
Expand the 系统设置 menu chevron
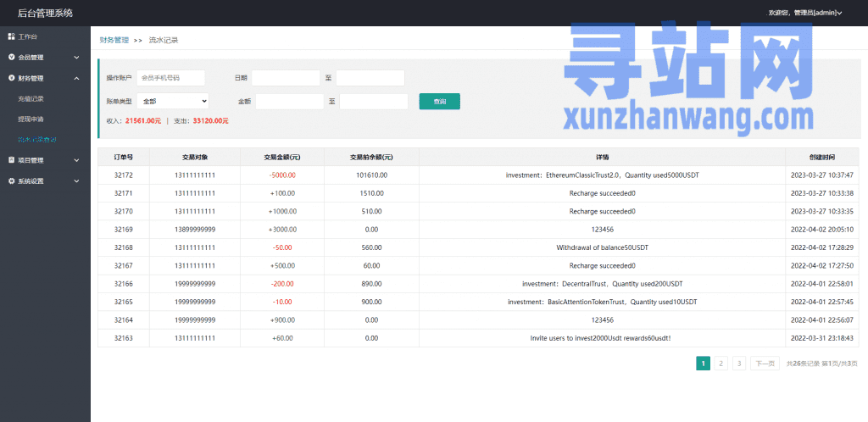pos(76,180)
